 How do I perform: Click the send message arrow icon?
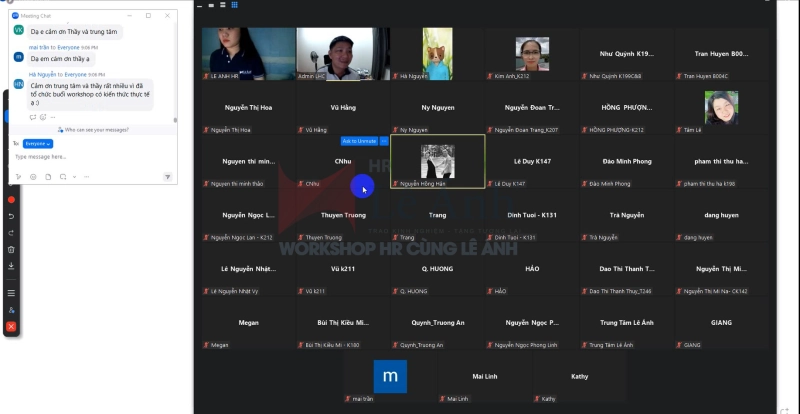[167, 177]
